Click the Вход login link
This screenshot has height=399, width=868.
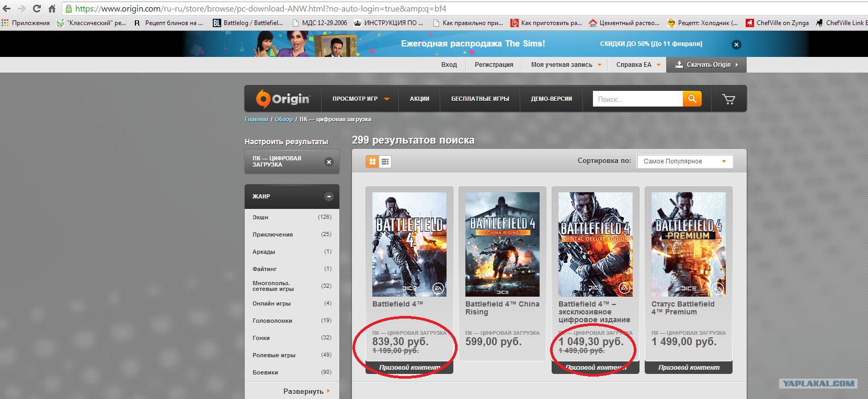point(449,65)
